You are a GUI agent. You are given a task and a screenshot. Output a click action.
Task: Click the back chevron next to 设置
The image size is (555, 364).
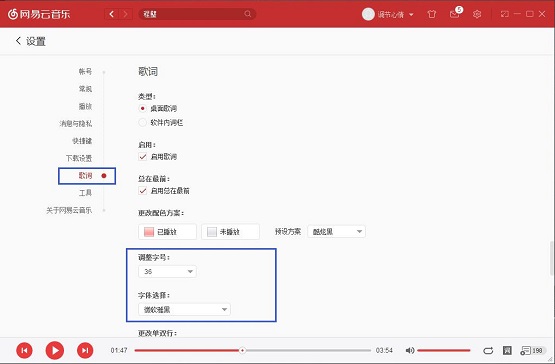click(18, 41)
